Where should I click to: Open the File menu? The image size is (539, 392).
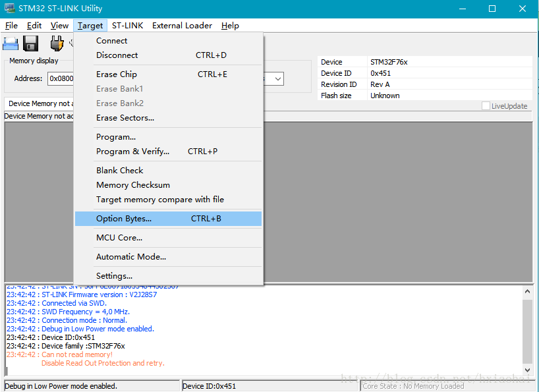tap(11, 26)
